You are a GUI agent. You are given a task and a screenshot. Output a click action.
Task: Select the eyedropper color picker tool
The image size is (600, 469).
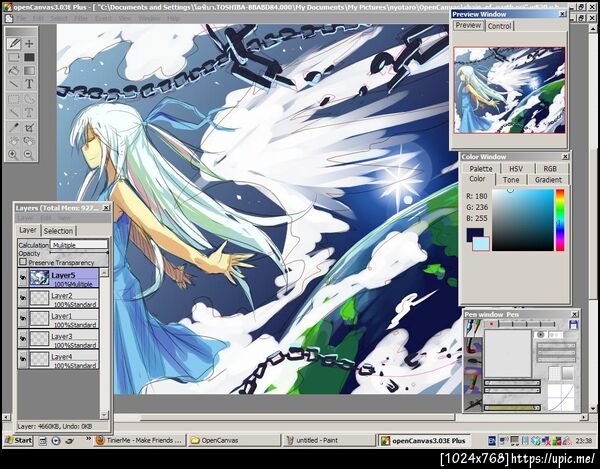[14, 128]
